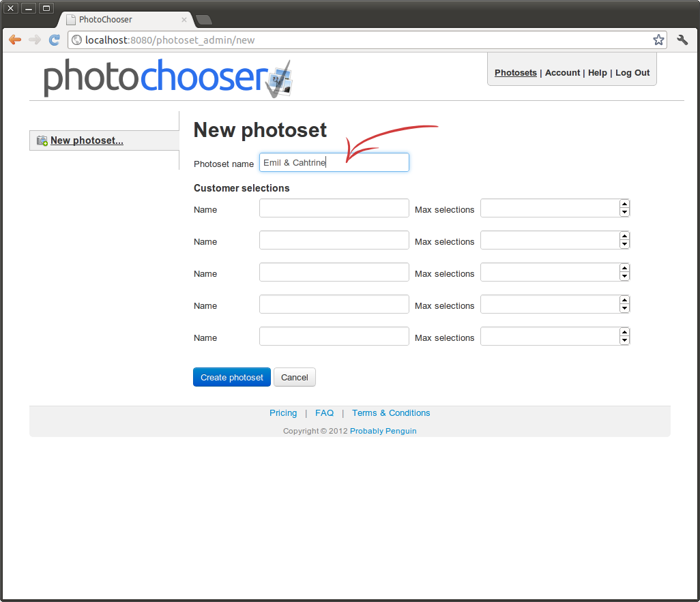Click the Photoset name text field
Image resolution: width=700 pixels, height=602 pixels.
click(x=334, y=162)
